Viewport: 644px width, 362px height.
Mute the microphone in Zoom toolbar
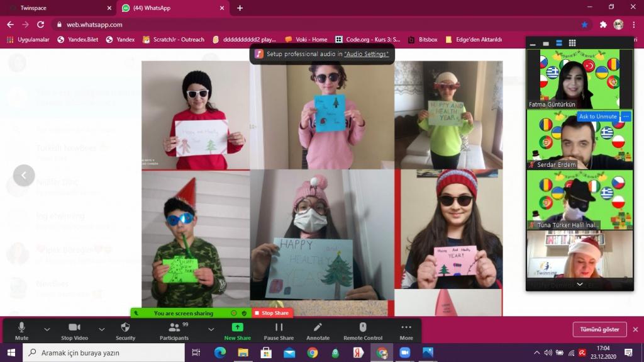pos(21,331)
